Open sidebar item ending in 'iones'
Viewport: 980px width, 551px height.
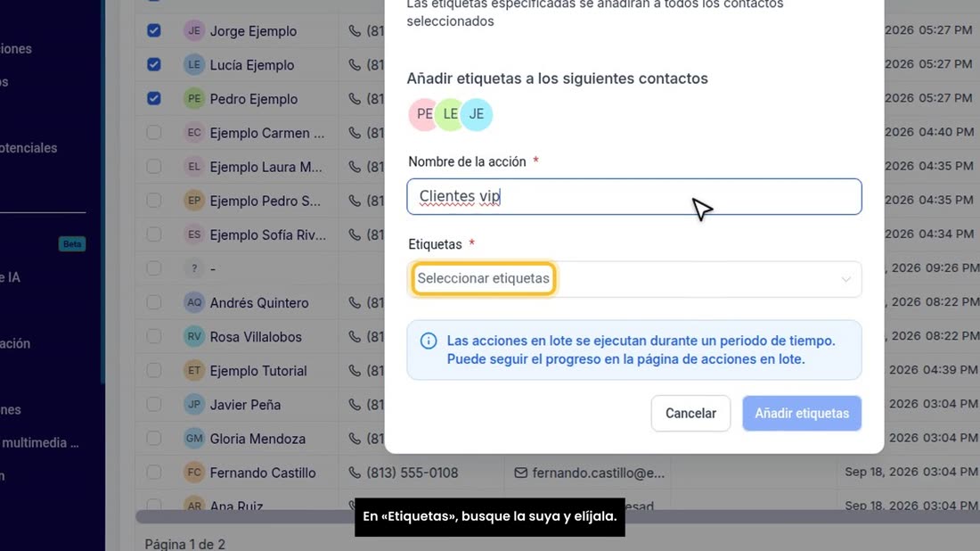(16, 49)
